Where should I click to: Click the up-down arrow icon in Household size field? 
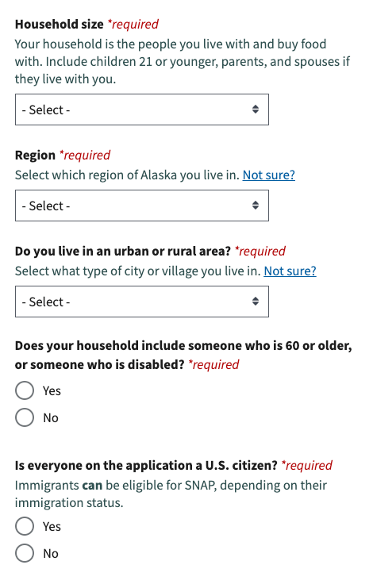click(x=256, y=110)
